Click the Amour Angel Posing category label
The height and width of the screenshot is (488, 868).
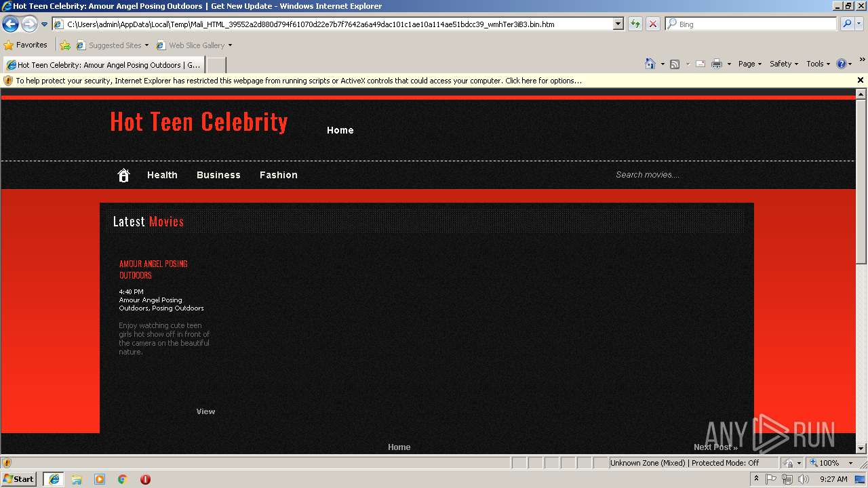coord(151,300)
